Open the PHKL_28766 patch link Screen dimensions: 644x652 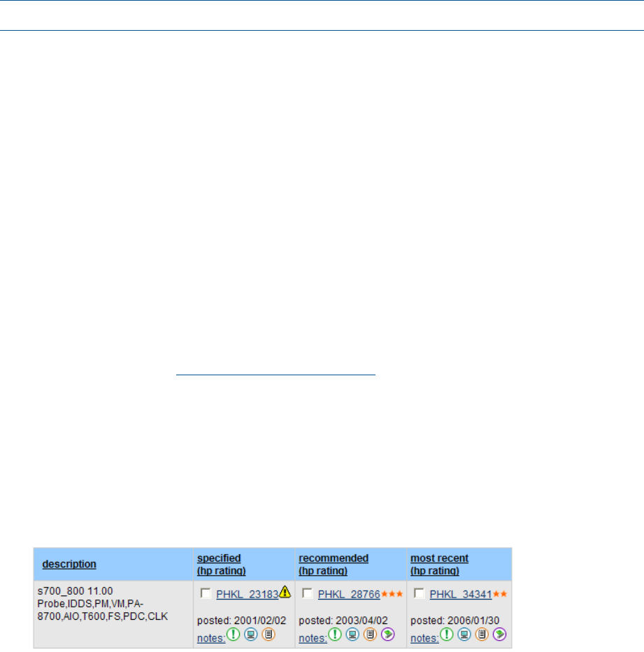tap(349, 595)
